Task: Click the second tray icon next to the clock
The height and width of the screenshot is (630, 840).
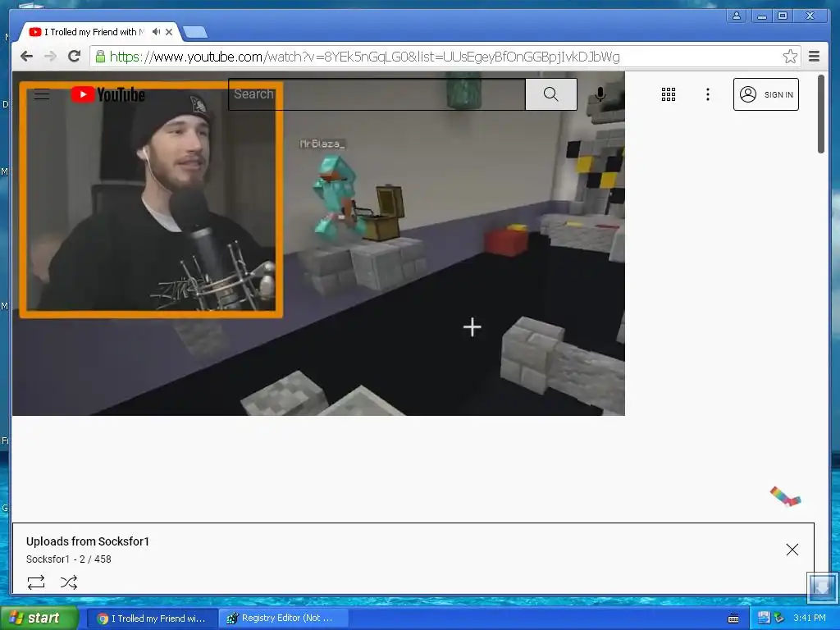Action: (779, 618)
